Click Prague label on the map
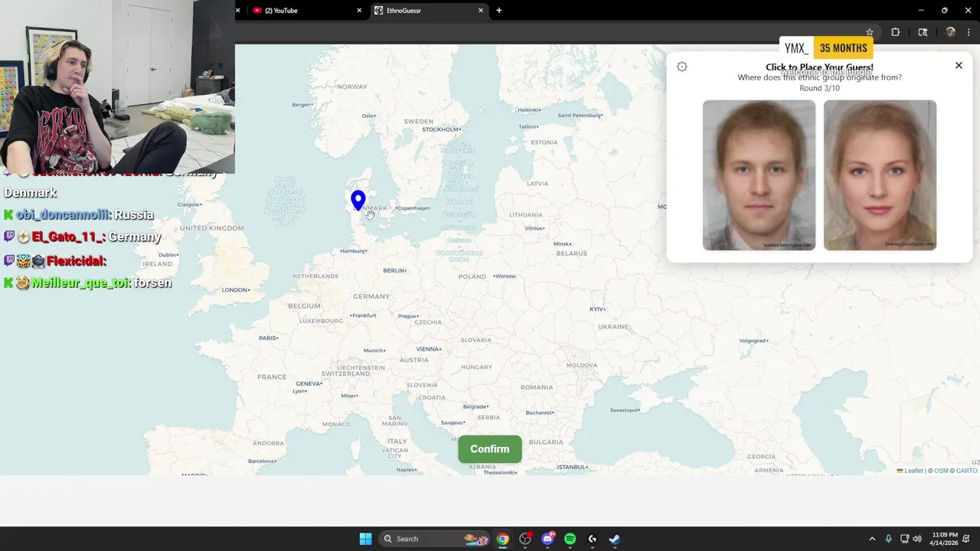Viewport: 980px width, 551px height. coord(408,316)
